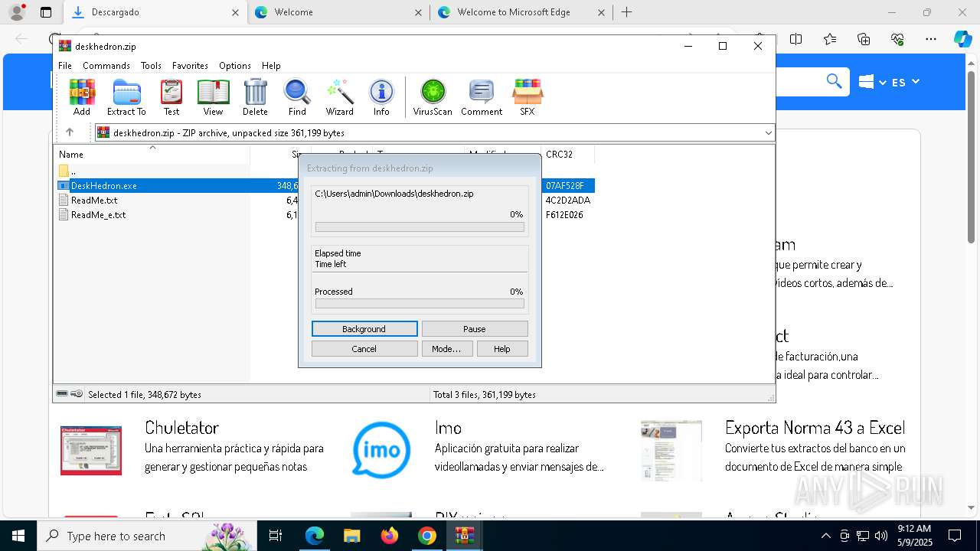Open Firefox from taskbar
Screen dimensions: 980x551
coord(390,536)
